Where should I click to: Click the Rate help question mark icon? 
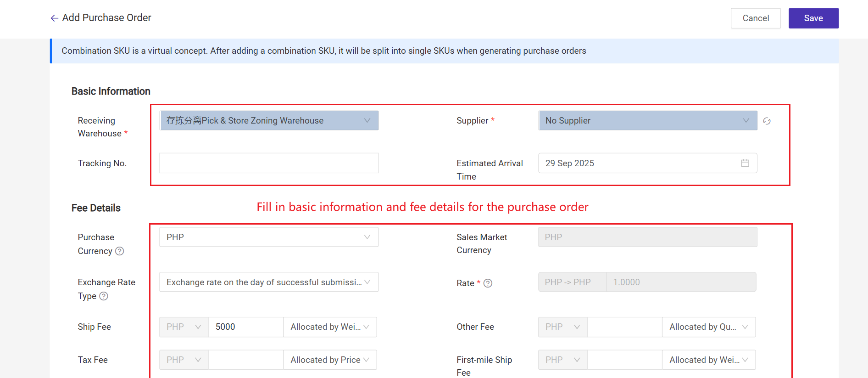(488, 283)
